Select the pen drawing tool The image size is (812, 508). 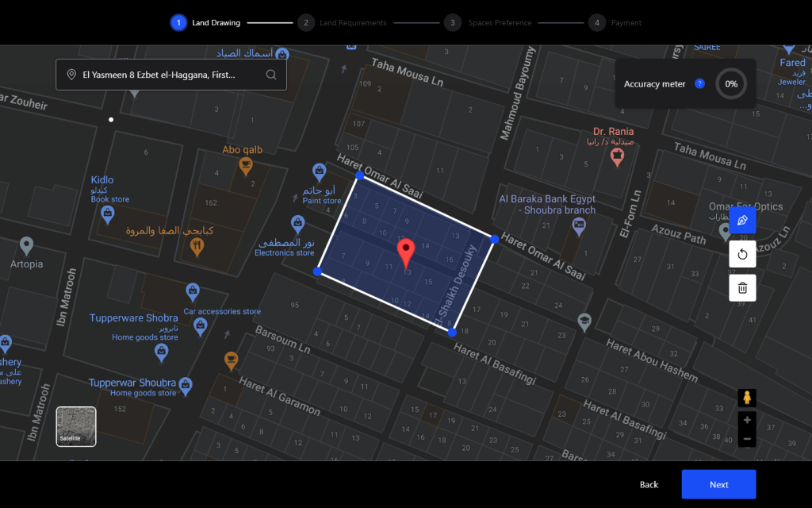tap(742, 221)
